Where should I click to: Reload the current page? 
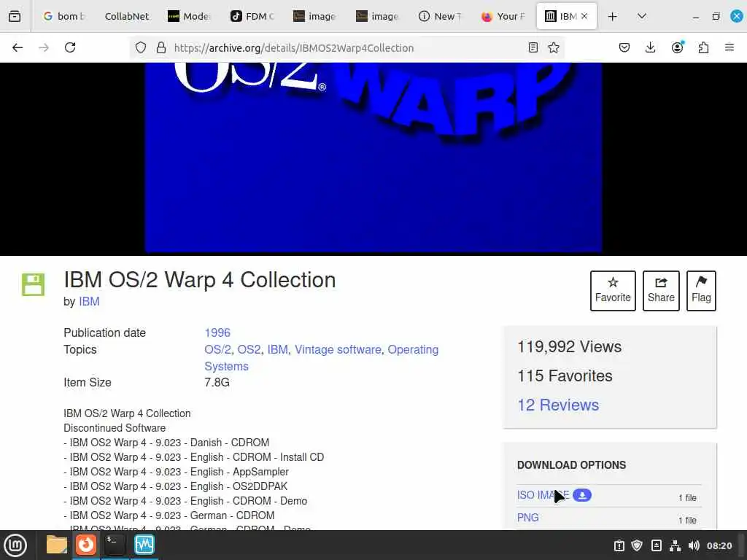70,47
